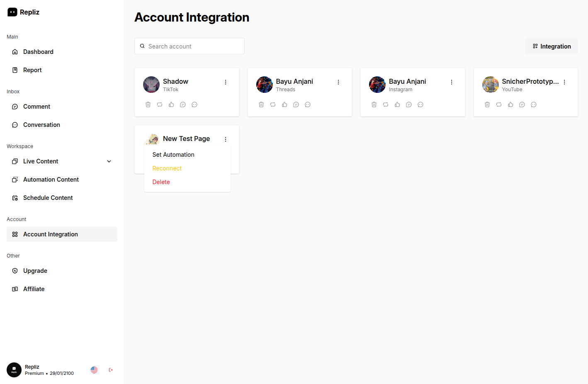Click the red logout icon
Image resolution: width=588 pixels, height=384 pixels.
pyautogui.click(x=111, y=370)
